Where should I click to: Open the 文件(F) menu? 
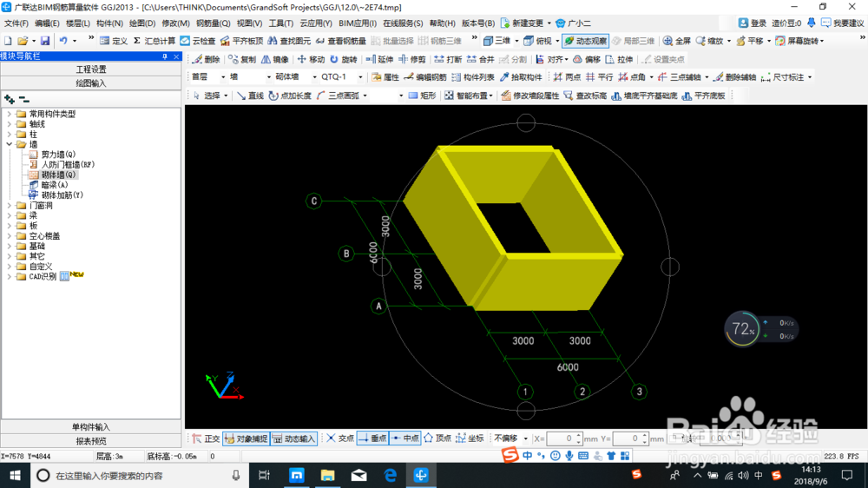click(x=16, y=23)
